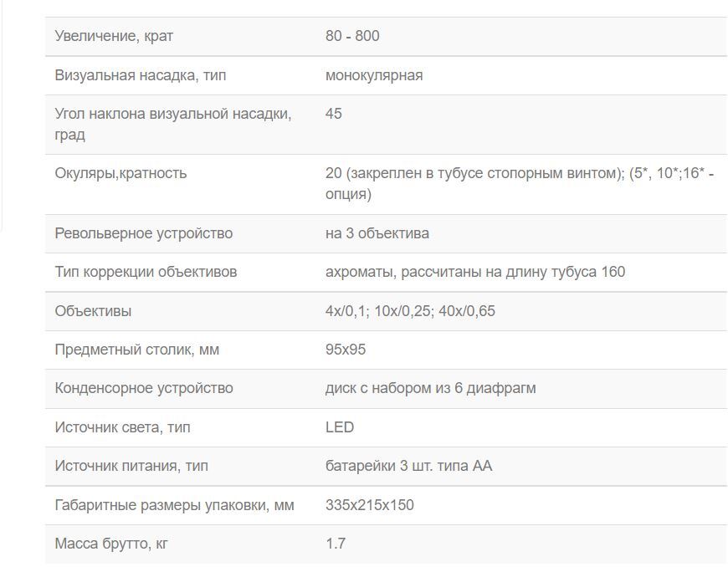Click the light source value "LED"
Viewport: 728px width, 567px height.
click(340, 427)
